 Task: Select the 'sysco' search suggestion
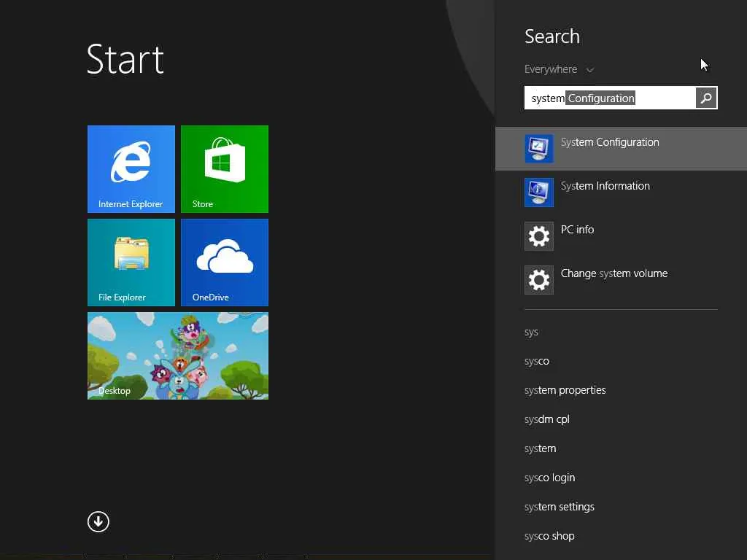tap(536, 362)
